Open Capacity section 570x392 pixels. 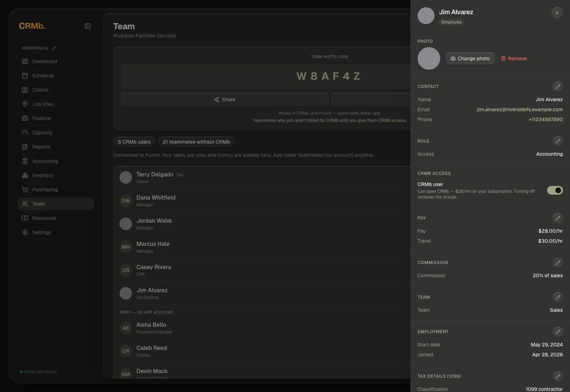(x=56, y=133)
